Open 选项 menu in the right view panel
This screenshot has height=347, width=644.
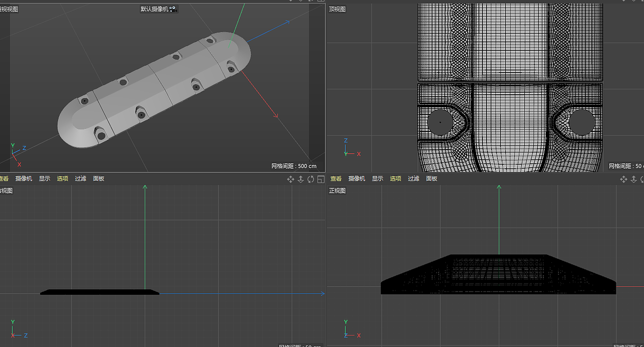point(62,179)
